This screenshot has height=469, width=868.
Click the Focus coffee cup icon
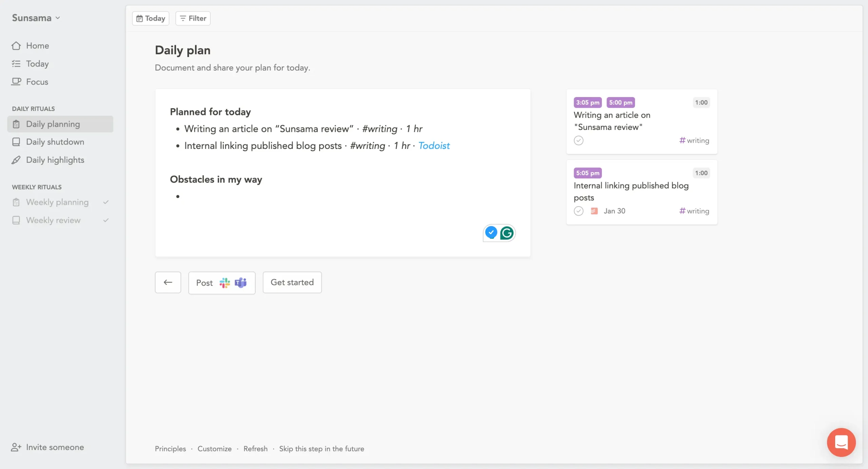point(16,82)
